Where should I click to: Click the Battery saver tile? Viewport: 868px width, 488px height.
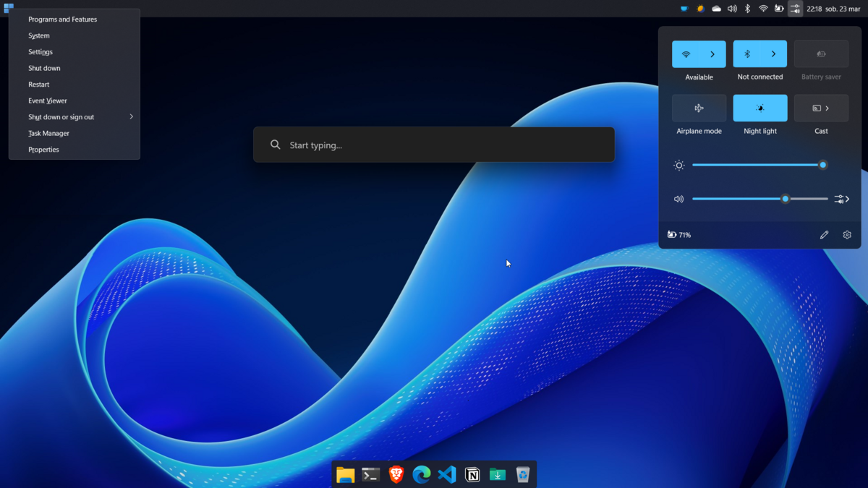(821, 54)
